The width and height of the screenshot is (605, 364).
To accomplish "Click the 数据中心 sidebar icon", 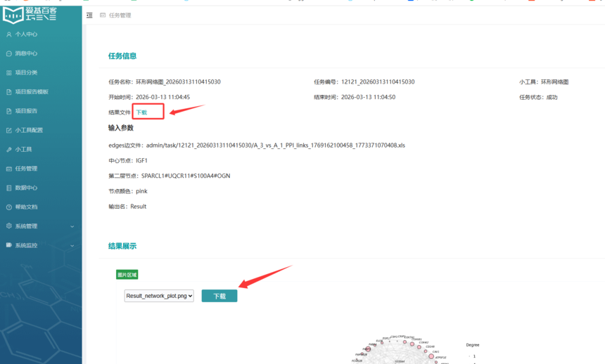I will click(9, 188).
